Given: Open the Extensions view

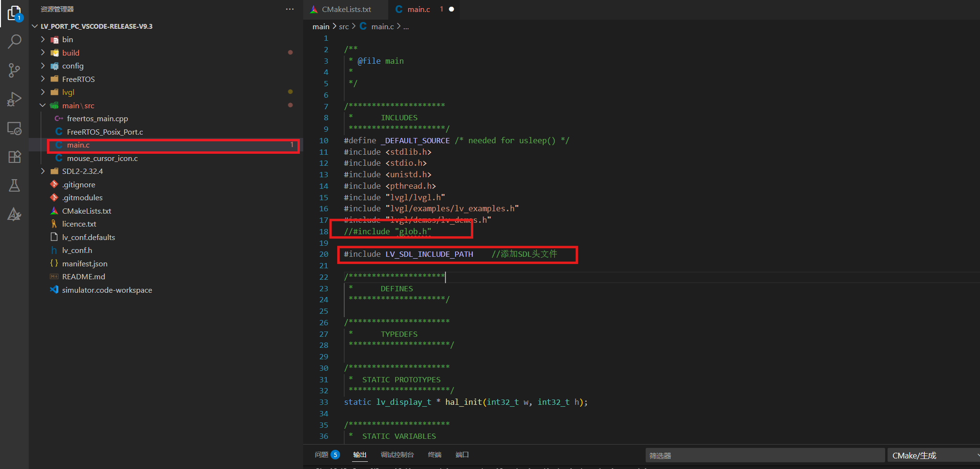Looking at the screenshot, I should point(14,157).
